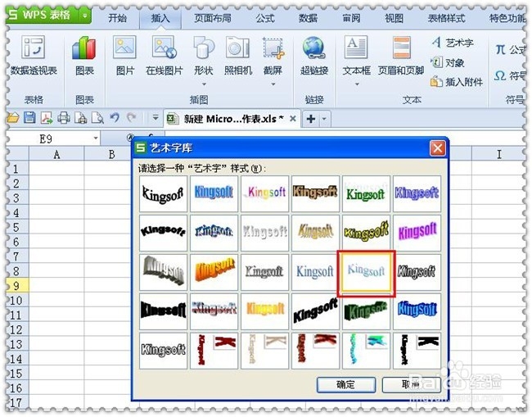Open the 照相机 camera tool
The height and width of the screenshot is (417, 532).
pos(238,48)
